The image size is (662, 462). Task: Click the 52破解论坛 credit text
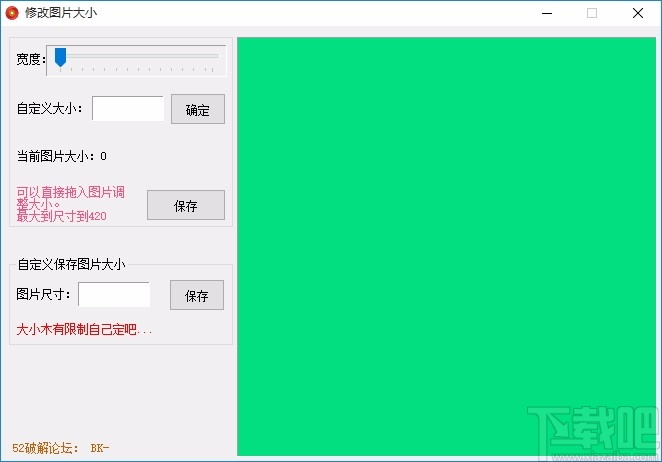point(60,448)
